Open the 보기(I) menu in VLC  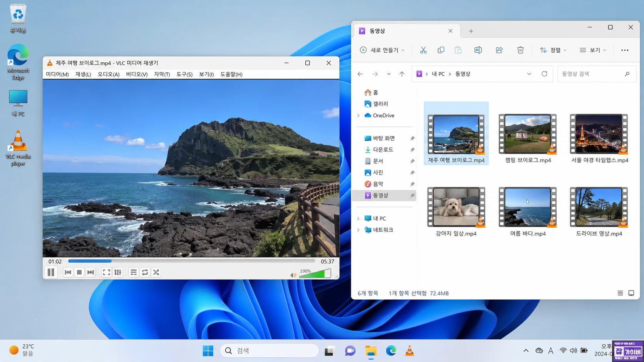pyautogui.click(x=206, y=74)
